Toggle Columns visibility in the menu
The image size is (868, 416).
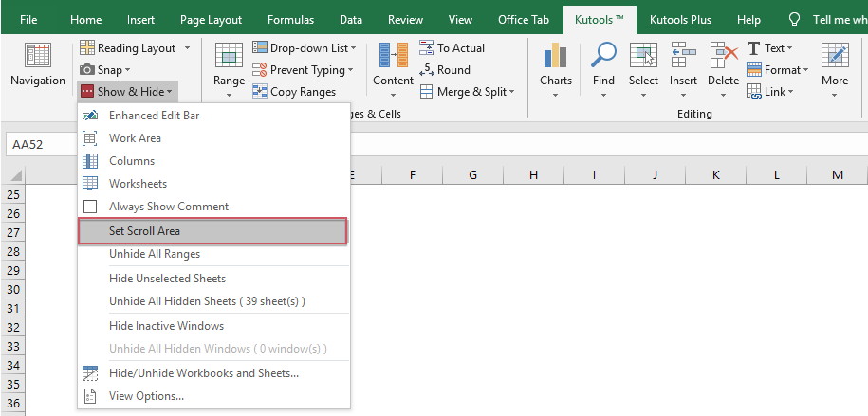[x=131, y=161]
